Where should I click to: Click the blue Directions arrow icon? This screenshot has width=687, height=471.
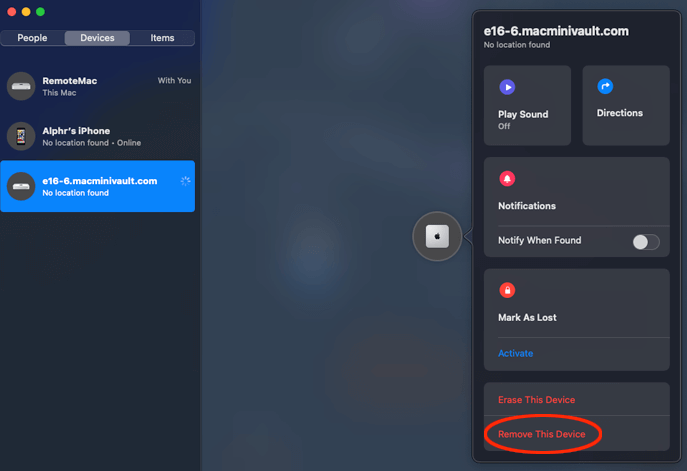[x=605, y=86]
